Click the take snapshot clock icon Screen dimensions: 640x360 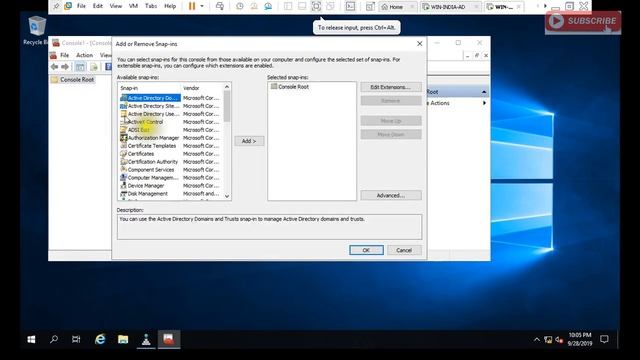point(240,6)
